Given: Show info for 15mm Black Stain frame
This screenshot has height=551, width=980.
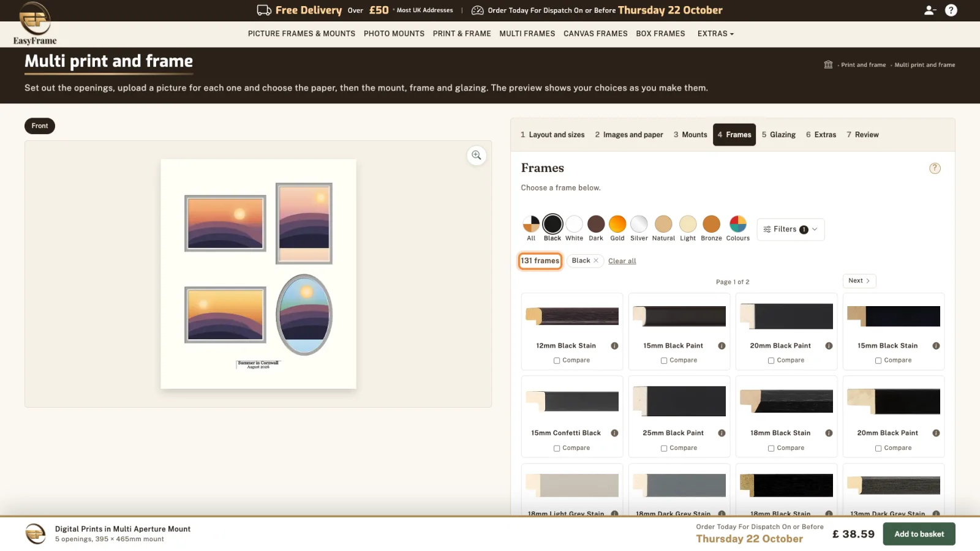Looking at the screenshot, I should [x=936, y=346].
